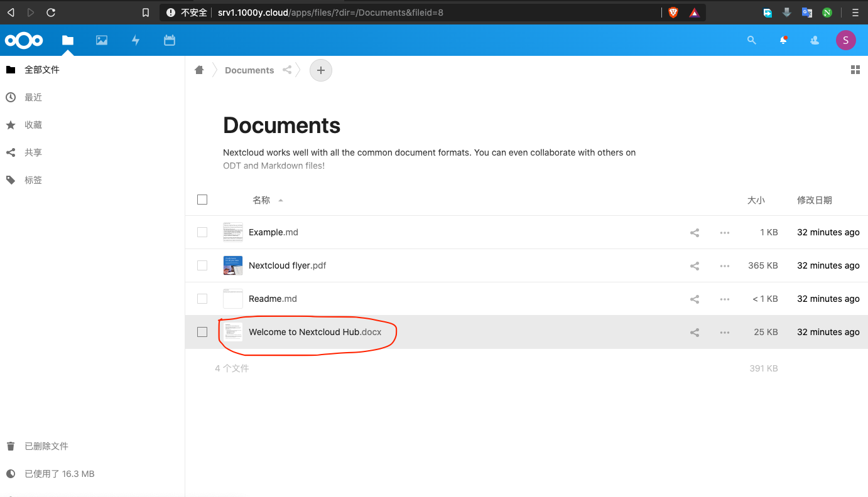Image resolution: width=868 pixels, height=497 pixels.
Task: Open the notifications bell icon
Action: click(x=783, y=40)
